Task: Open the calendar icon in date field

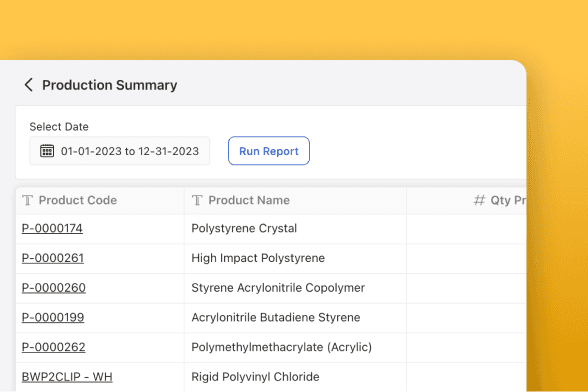Action: tap(47, 151)
